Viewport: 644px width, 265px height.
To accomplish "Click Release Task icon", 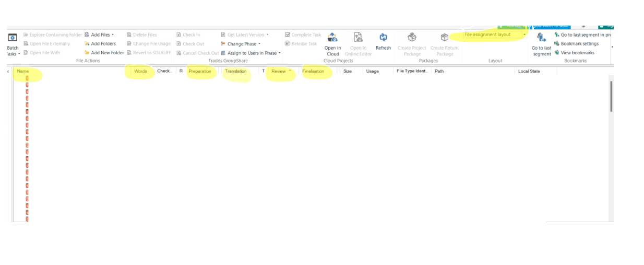I will [x=288, y=44].
